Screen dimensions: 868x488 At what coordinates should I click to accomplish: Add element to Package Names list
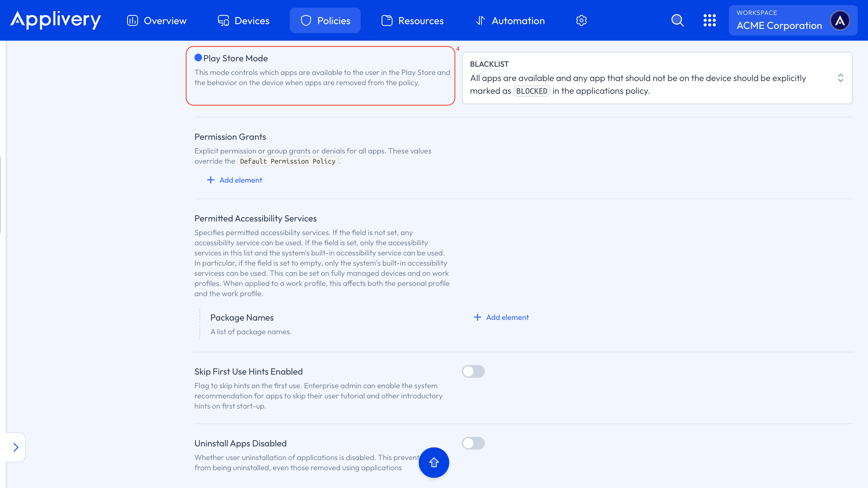[x=501, y=317]
